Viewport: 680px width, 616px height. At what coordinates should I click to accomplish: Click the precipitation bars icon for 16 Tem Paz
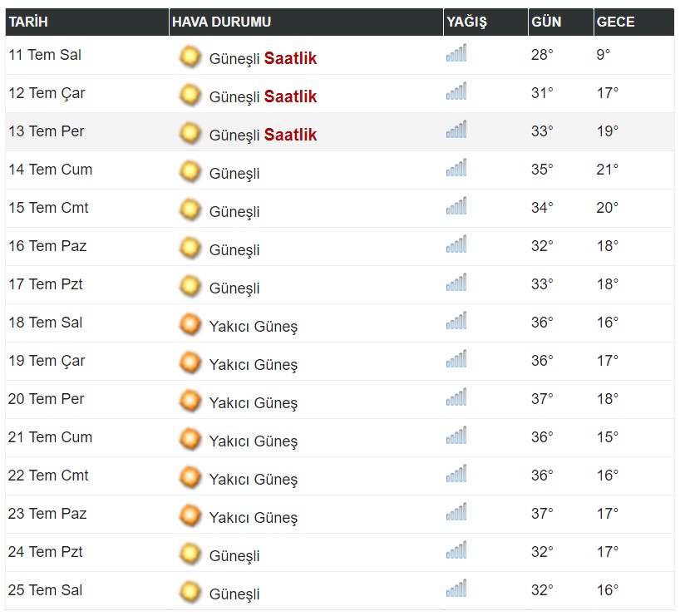coord(456,244)
